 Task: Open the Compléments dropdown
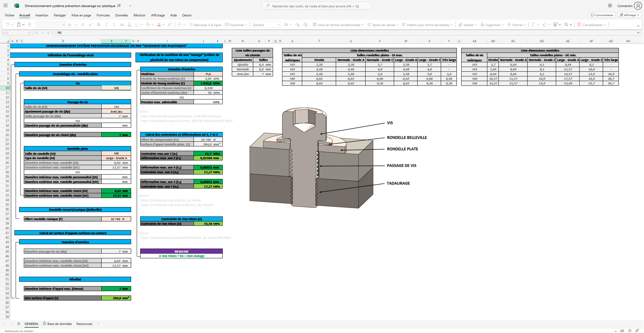click(x=592, y=25)
